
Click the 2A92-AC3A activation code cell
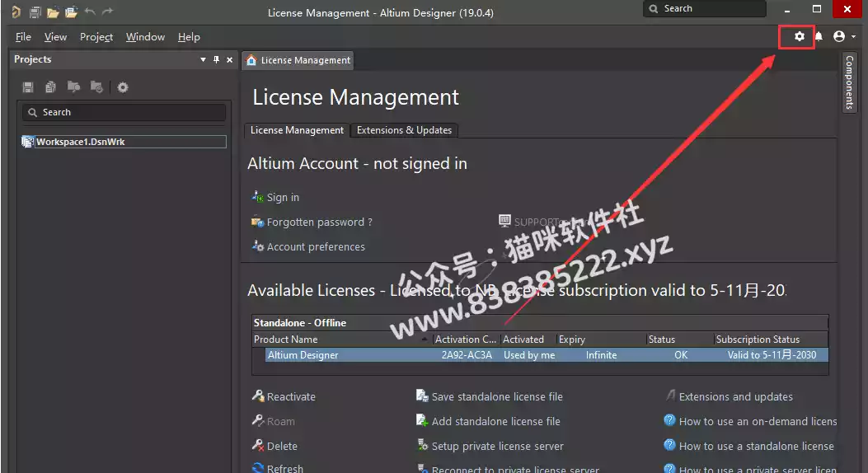click(467, 355)
